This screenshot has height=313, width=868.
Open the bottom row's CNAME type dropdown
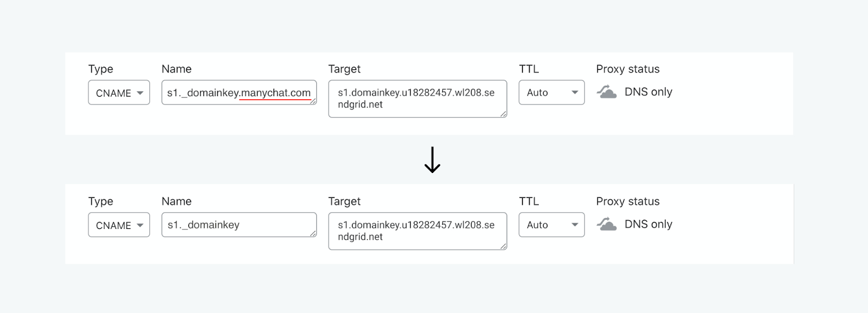pyautogui.click(x=119, y=225)
